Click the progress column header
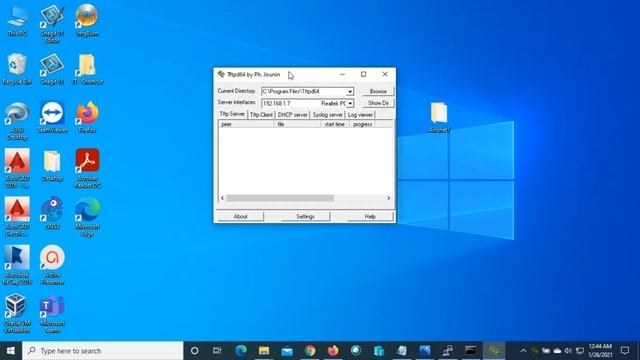This screenshot has width=640, height=360. [362, 124]
